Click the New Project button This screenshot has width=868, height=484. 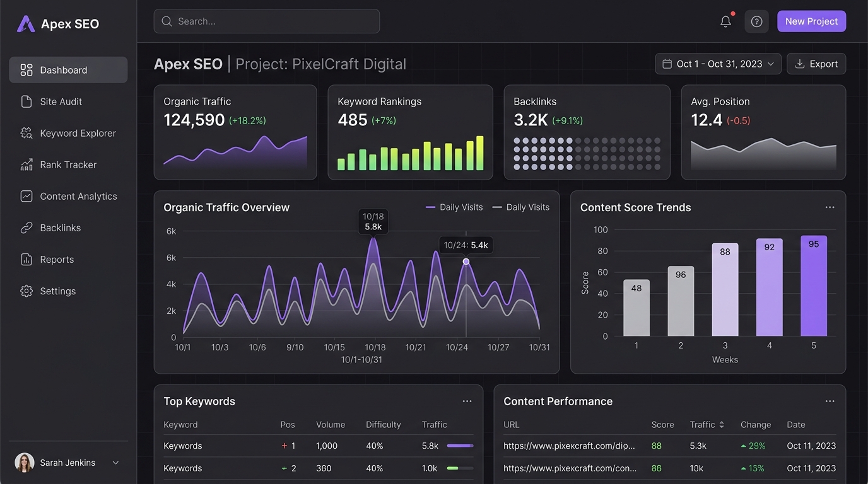point(811,21)
